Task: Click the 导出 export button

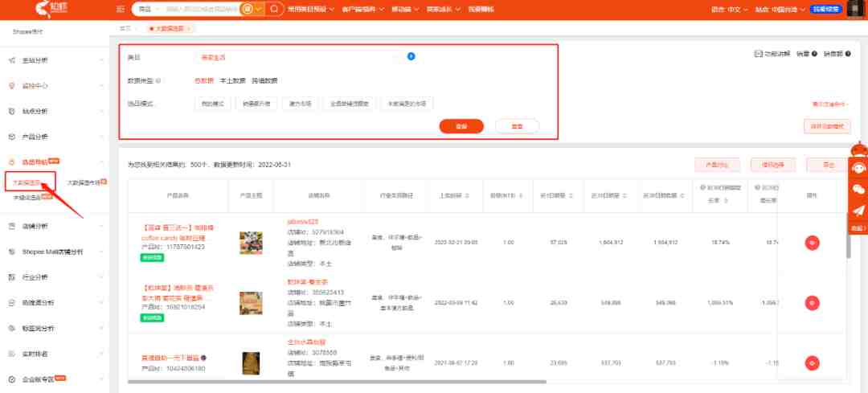Action: (828, 165)
